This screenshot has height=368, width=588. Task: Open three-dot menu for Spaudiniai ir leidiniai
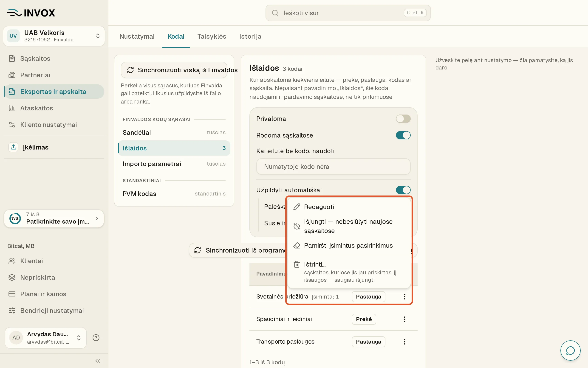point(404,319)
